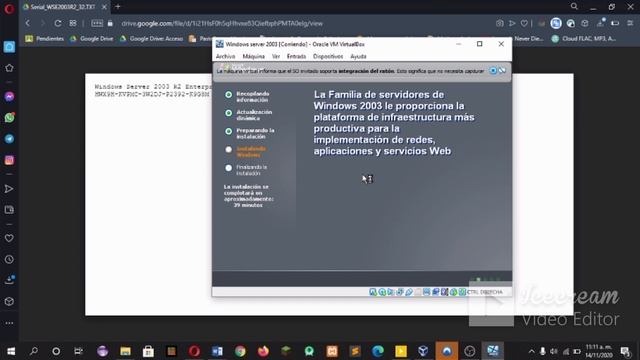Open Google Chrome from the taskbar
Image resolution: width=640 pixels, height=360 pixels.
[240, 351]
